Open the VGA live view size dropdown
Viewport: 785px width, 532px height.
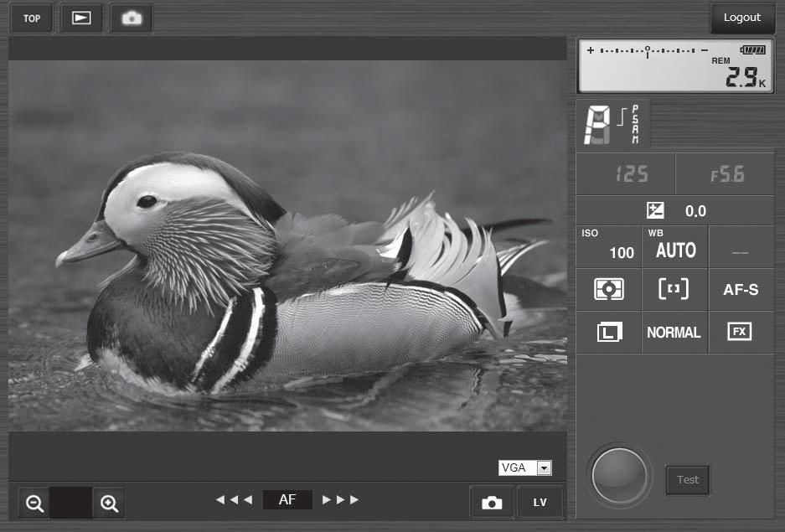click(525, 467)
